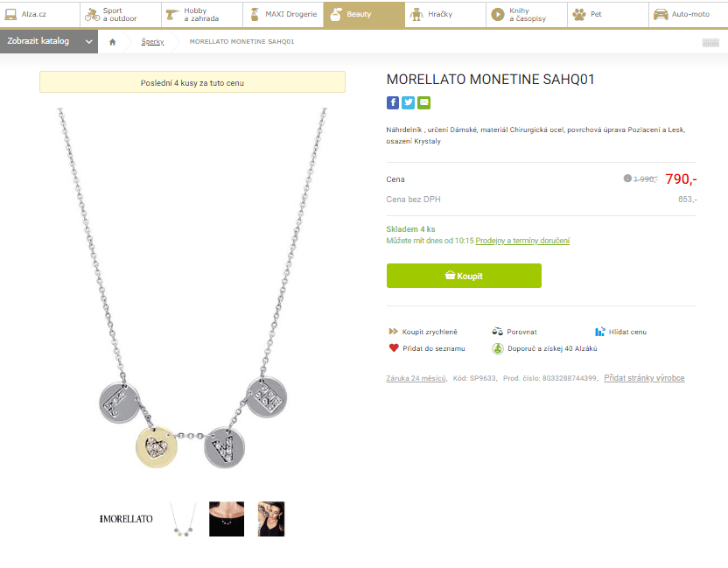Share product on Facebook

pyautogui.click(x=393, y=102)
